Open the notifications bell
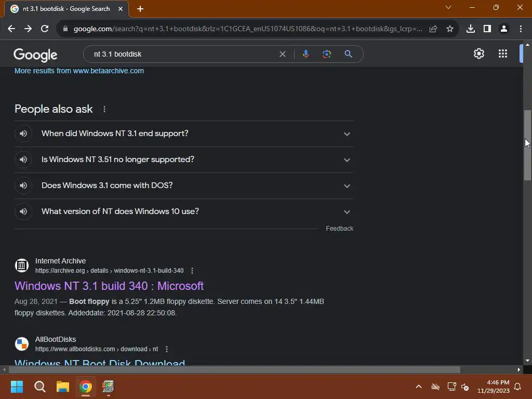This screenshot has width=532, height=399. (x=518, y=387)
